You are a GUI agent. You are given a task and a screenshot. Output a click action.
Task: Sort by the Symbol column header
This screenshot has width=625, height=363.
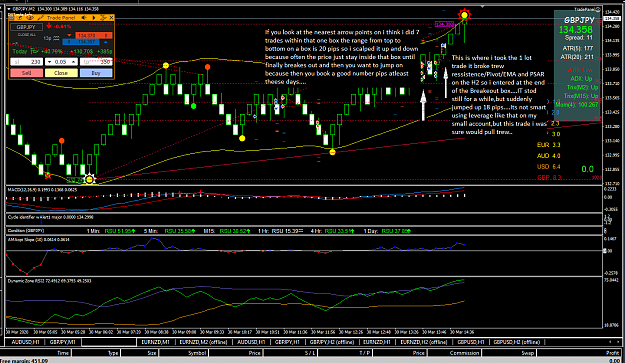click(183, 353)
